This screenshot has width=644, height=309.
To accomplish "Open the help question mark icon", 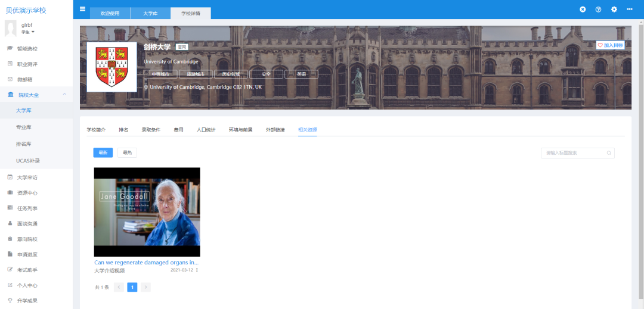I will pyautogui.click(x=599, y=10).
